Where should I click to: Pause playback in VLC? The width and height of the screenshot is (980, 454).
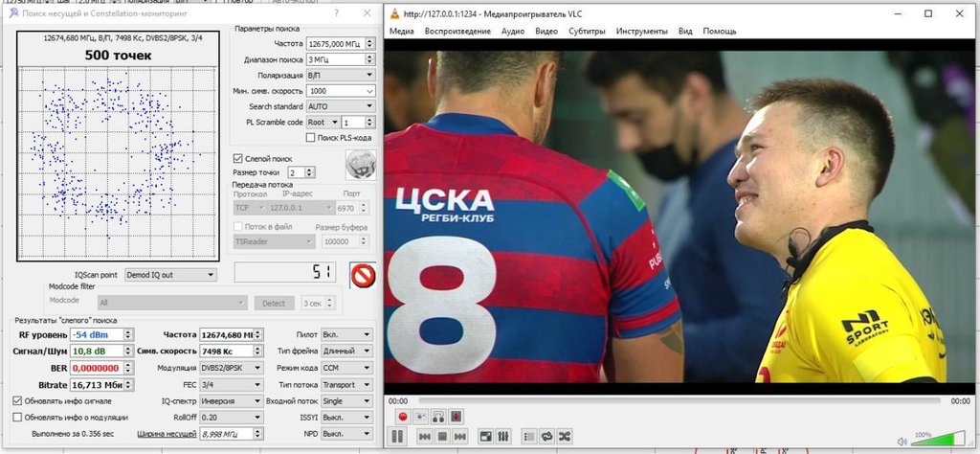(396, 437)
